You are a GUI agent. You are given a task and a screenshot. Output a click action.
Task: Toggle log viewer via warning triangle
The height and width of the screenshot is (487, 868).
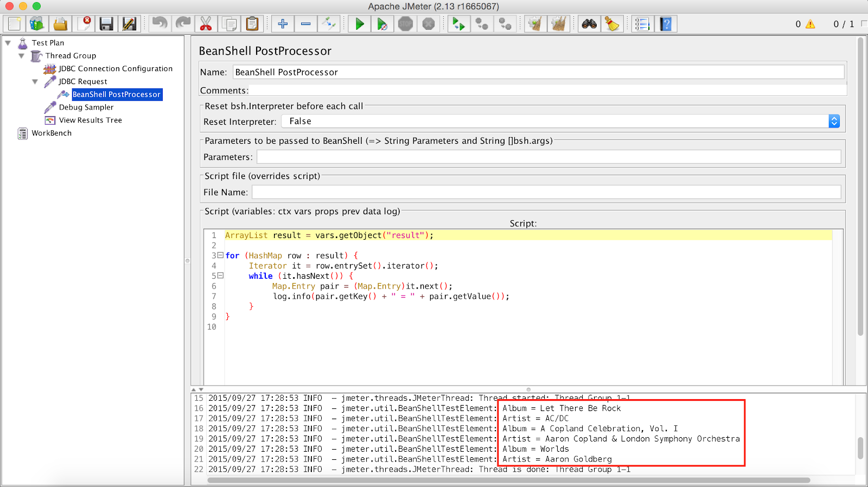click(810, 24)
